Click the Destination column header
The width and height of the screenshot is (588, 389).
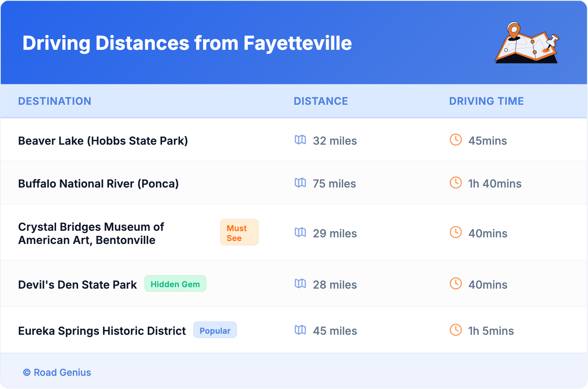pos(55,101)
